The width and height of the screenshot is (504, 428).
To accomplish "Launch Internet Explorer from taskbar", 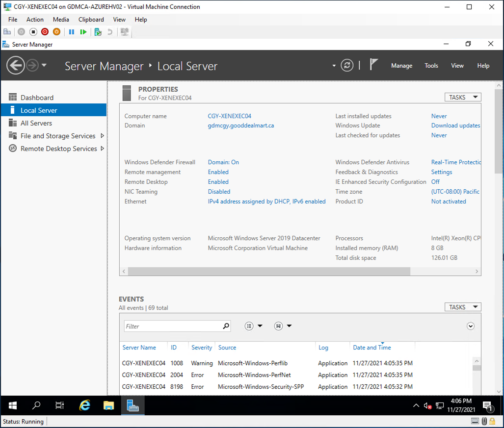I will tap(84, 405).
